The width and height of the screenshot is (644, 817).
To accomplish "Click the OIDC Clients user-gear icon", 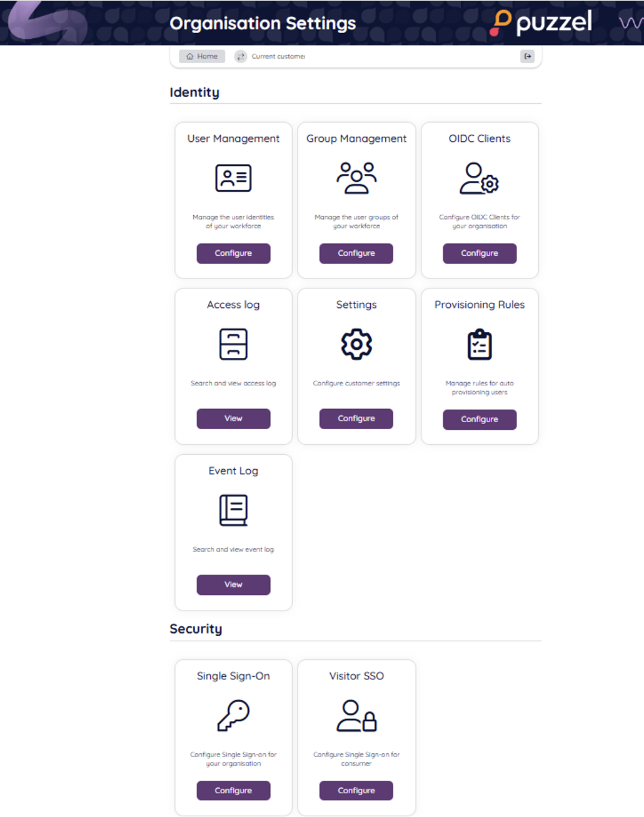I will pyautogui.click(x=480, y=178).
